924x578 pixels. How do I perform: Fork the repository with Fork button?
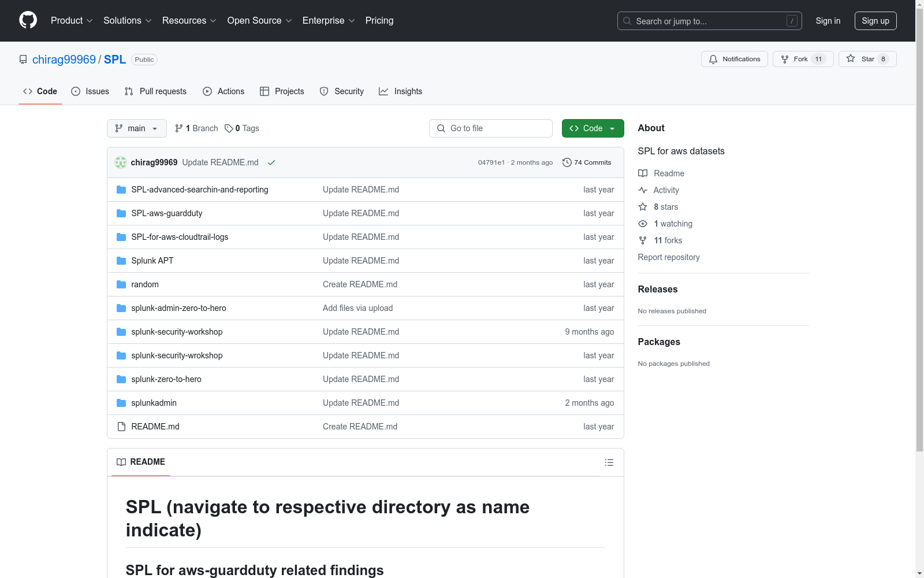click(803, 59)
